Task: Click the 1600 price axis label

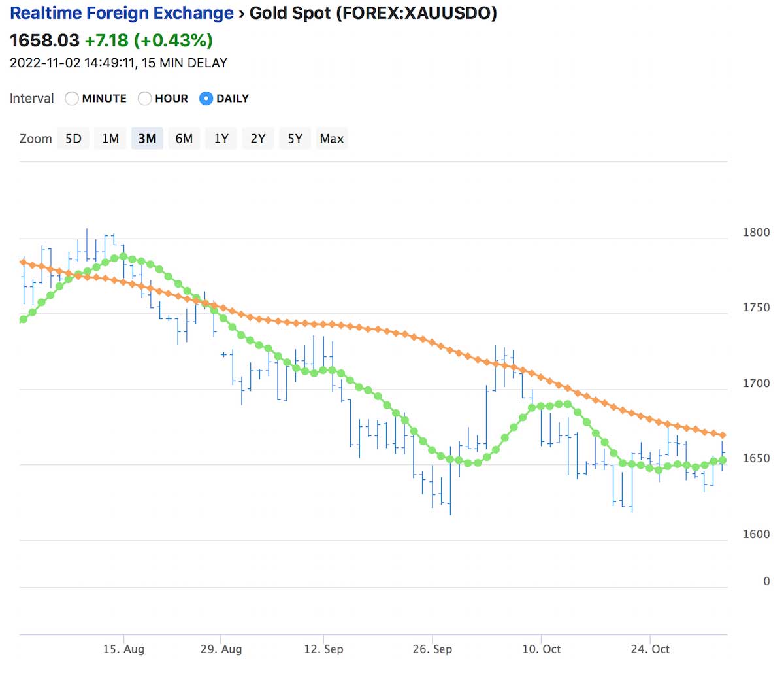Action: click(757, 535)
